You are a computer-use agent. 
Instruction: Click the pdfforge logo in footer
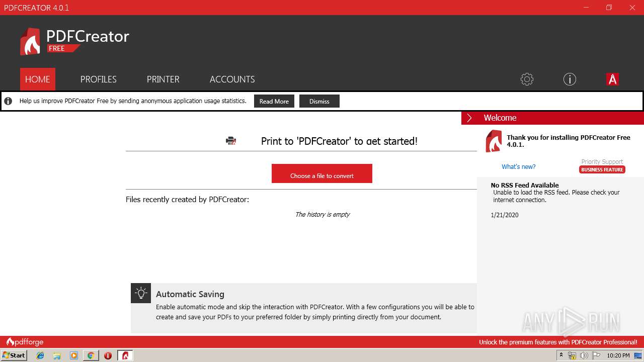click(x=25, y=342)
